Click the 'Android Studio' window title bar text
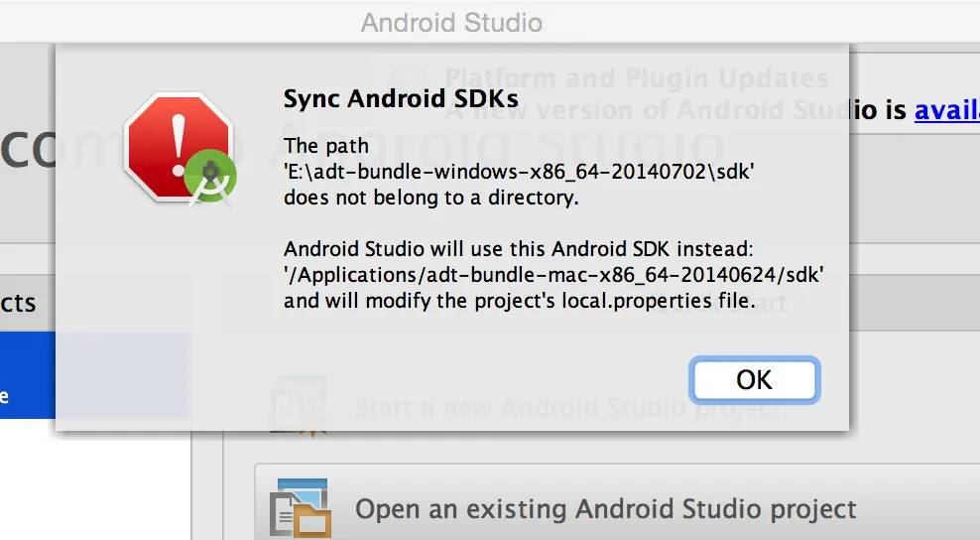 [x=451, y=23]
